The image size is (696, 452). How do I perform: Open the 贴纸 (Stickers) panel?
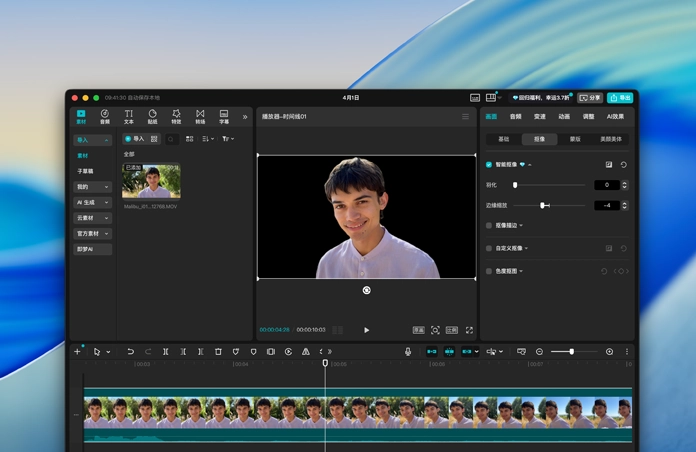152,117
